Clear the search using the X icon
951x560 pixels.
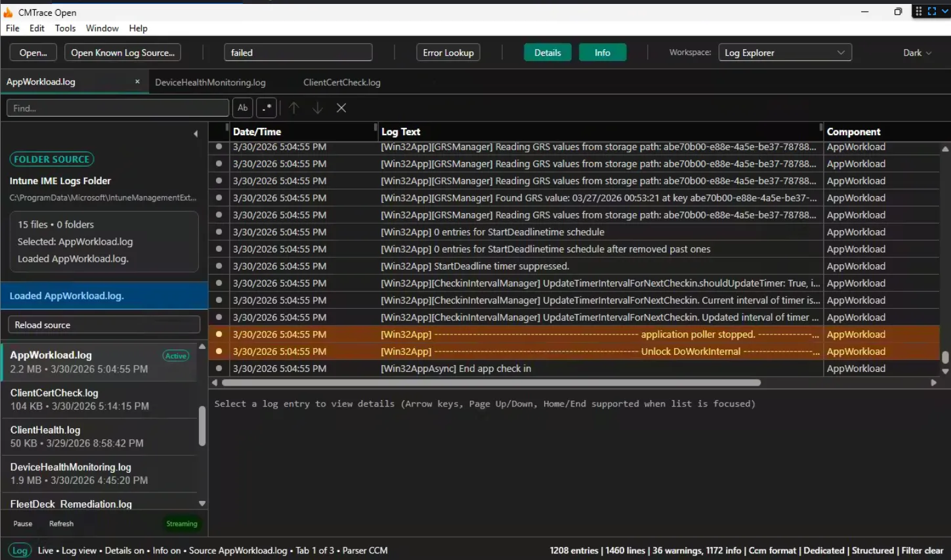tap(341, 108)
